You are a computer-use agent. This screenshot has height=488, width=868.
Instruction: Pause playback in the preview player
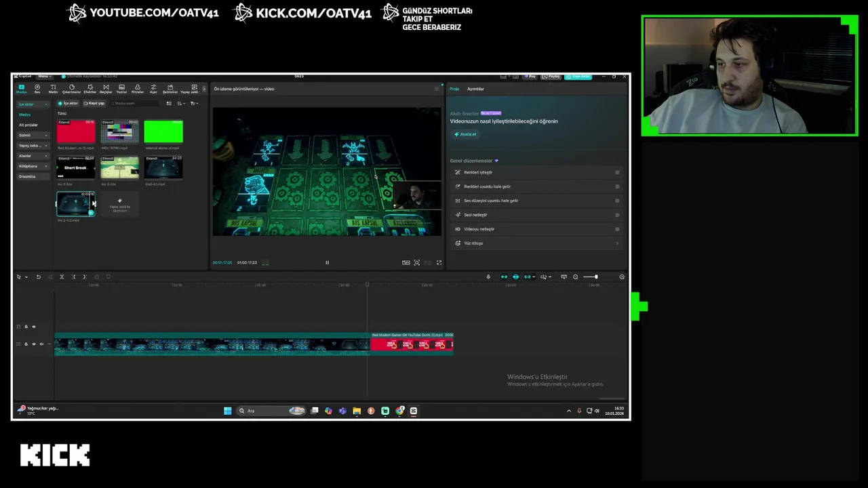pyautogui.click(x=327, y=262)
